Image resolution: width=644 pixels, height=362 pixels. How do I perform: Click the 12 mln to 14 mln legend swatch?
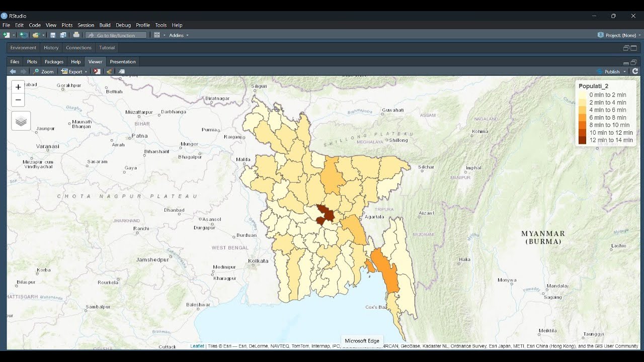click(x=582, y=140)
